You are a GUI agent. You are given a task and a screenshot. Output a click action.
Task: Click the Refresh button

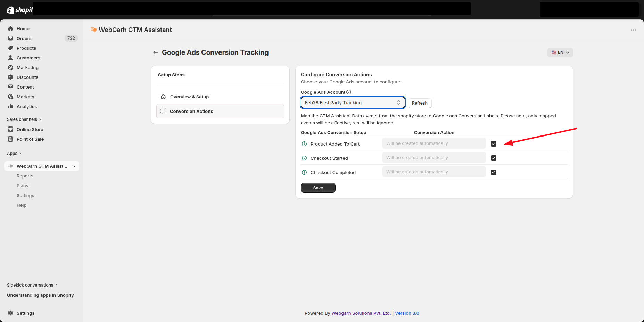420,103
